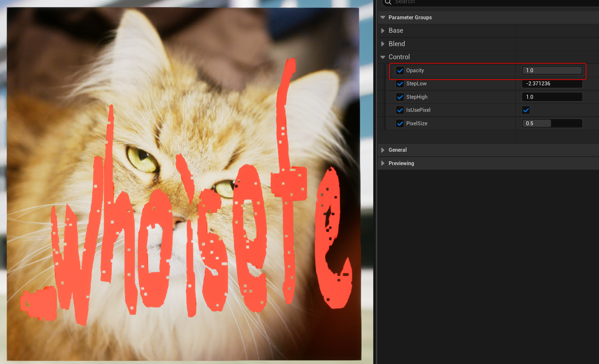
Task: Click the Base group heading text
Action: pos(396,30)
